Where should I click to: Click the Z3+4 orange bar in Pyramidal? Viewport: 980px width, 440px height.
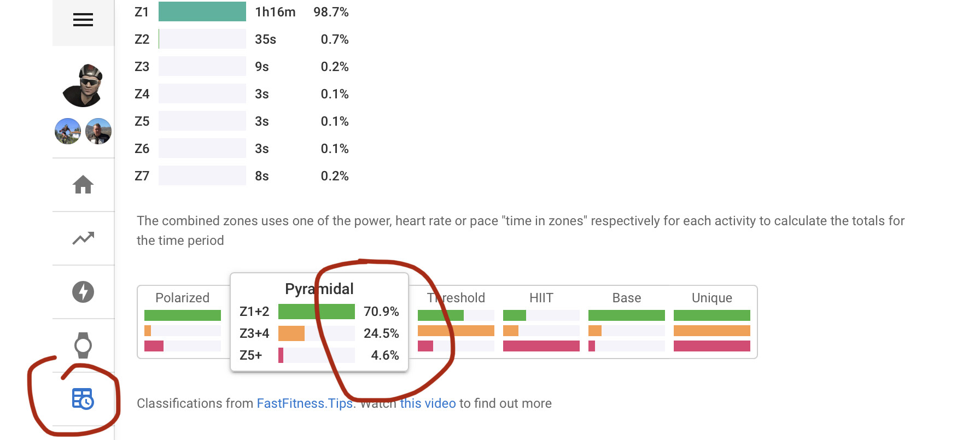pos(291,333)
